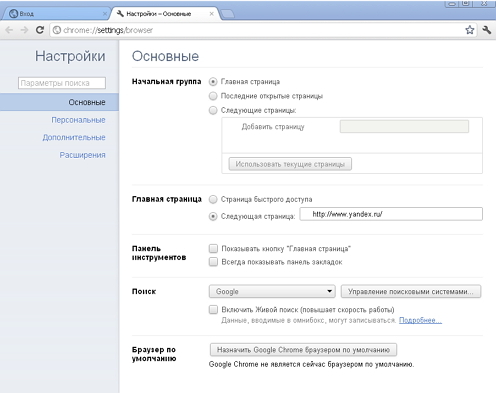This screenshot has width=496, height=393.
Task: Switch to the Вход tab
Action: pos(55,14)
